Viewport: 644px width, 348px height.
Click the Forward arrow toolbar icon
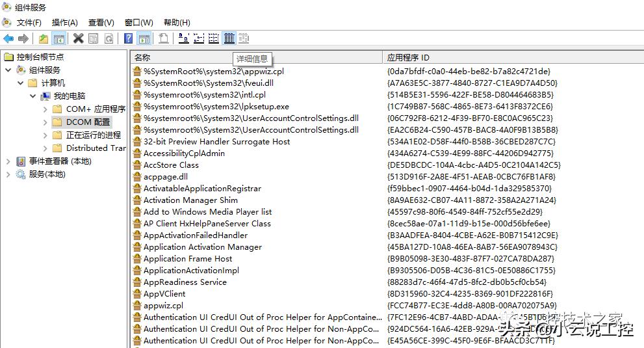(x=23, y=38)
